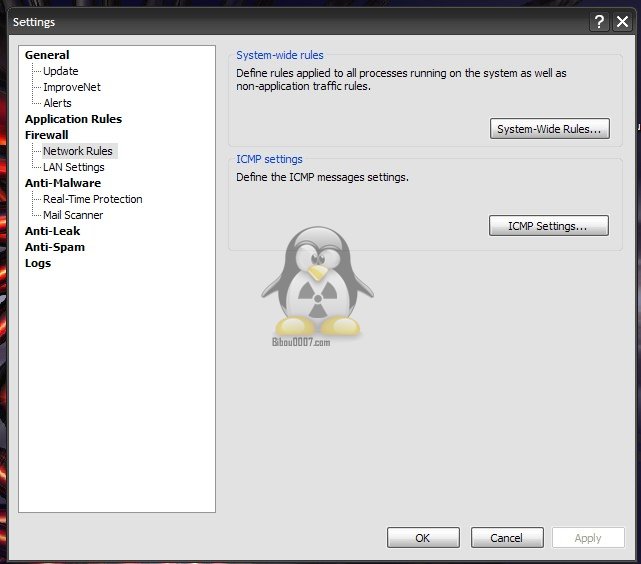Select Alerts in the settings tree
The height and width of the screenshot is (564, 641).
click(x=57, y=103)
